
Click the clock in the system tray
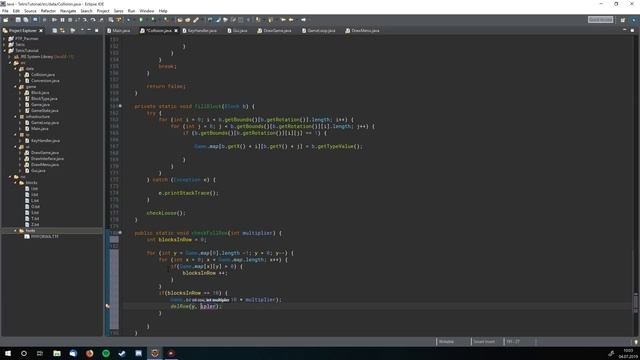(x=629, y=353)
